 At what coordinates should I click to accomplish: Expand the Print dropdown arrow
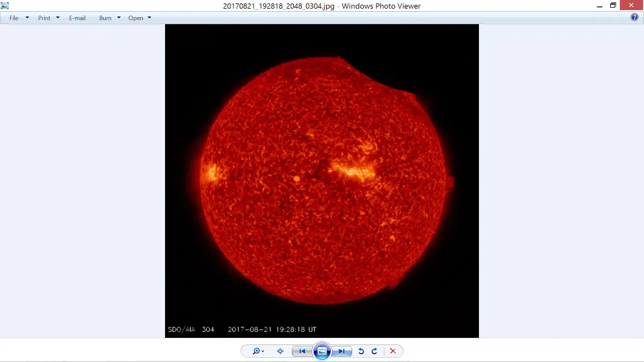58,18
